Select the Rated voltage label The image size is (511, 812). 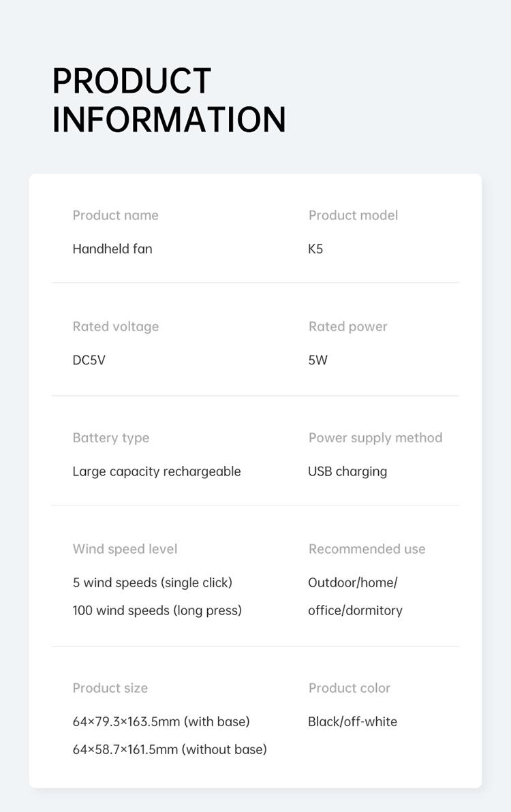tap(115, 326)
